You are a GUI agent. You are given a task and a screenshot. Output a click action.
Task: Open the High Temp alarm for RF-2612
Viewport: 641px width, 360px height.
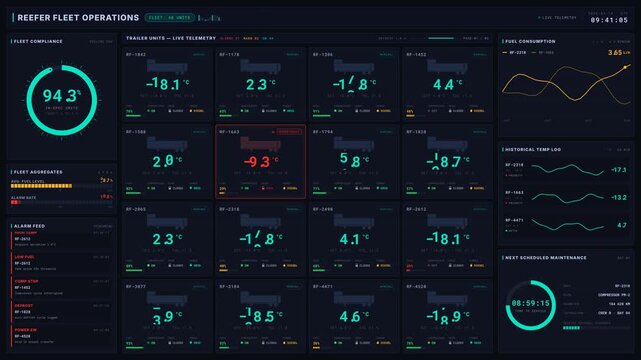click(61, 239)
